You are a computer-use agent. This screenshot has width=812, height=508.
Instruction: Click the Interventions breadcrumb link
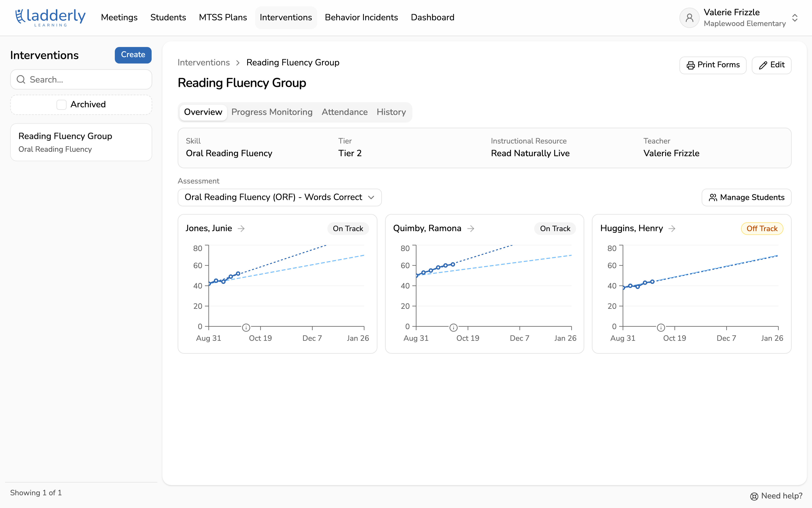point(204,62)
